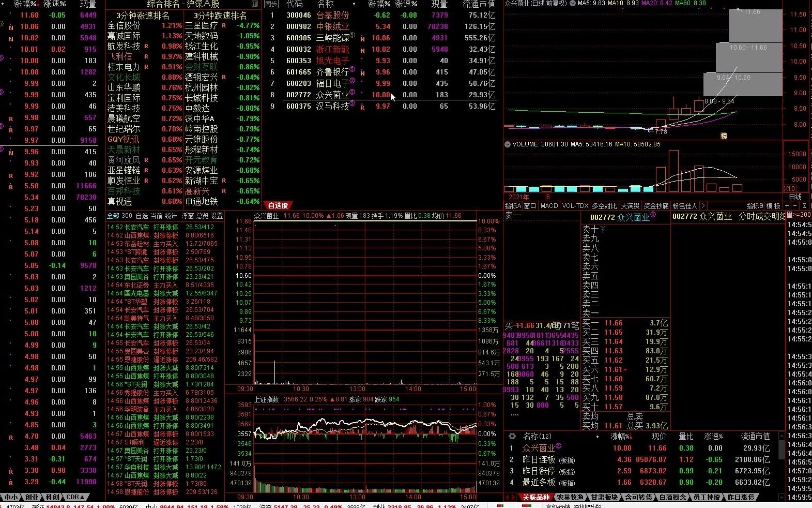Viewport: 812px width, 508px height.
Task: Switch to the 科创 bottom tab
Action: 52,497
